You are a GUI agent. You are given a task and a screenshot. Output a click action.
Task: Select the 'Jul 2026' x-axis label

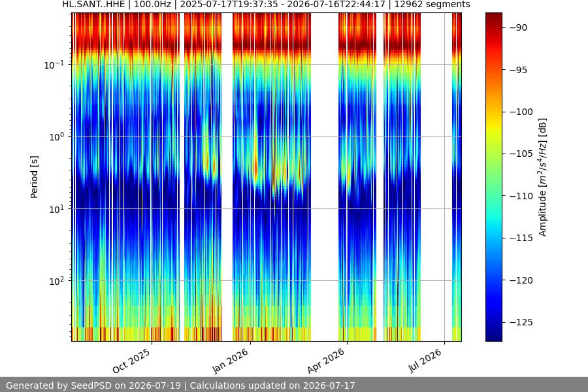[x=425, y=361]
